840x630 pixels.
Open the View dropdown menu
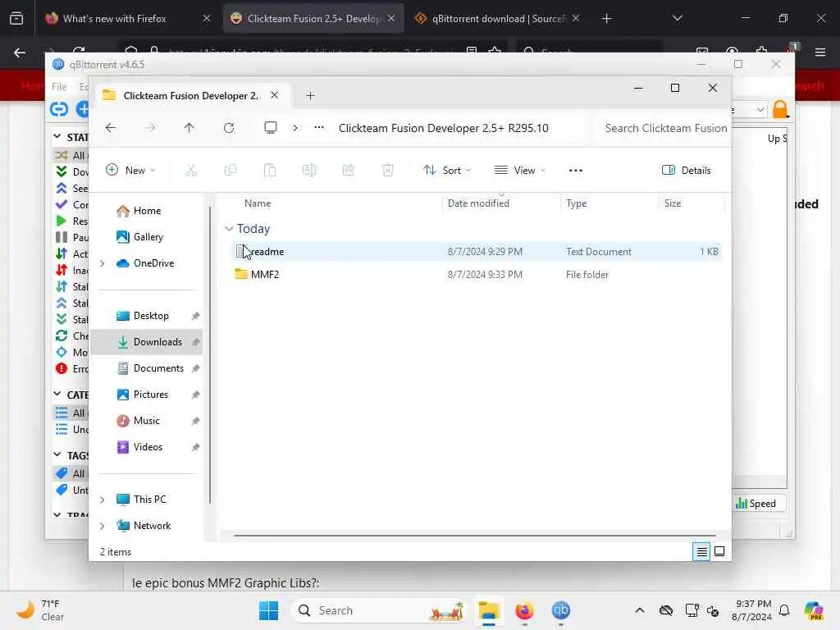[519, 171]
